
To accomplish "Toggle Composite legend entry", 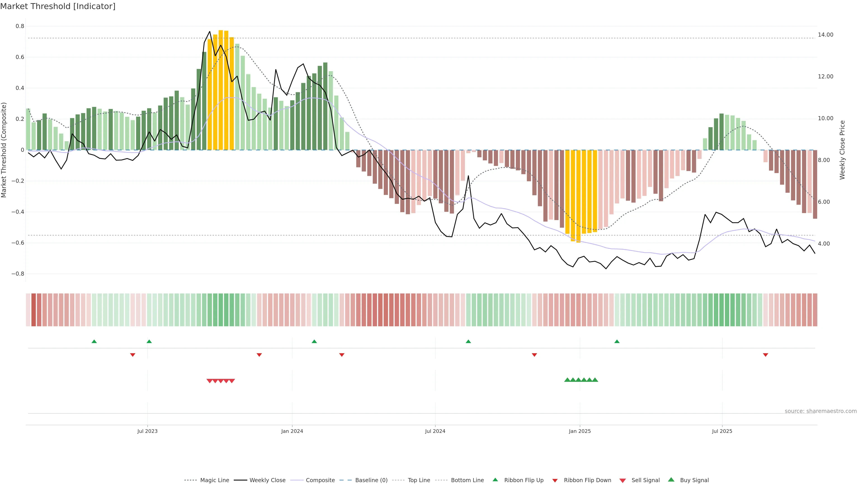I will point(320,480).
